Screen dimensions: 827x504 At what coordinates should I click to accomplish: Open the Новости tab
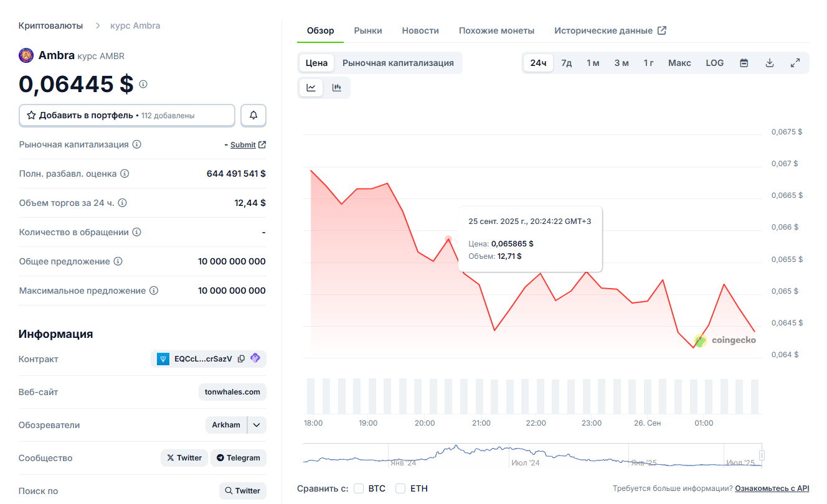[420, 30]
